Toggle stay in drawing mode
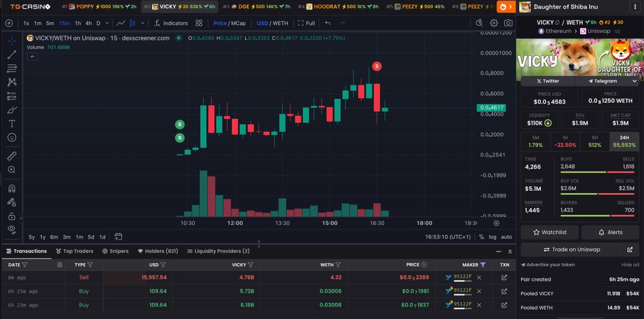Viewport: 644px width, 319px height. (12, 202)
